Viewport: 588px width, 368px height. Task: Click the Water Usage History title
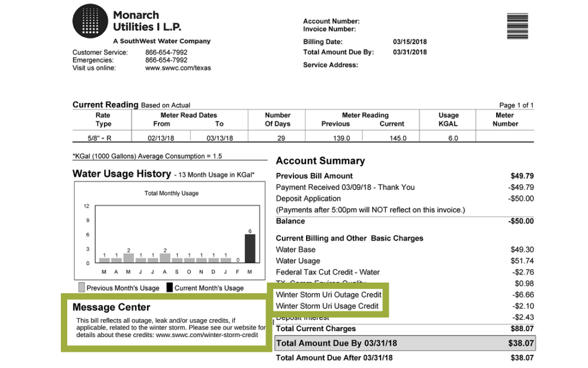pyautogui.click(x=121, y=174)
